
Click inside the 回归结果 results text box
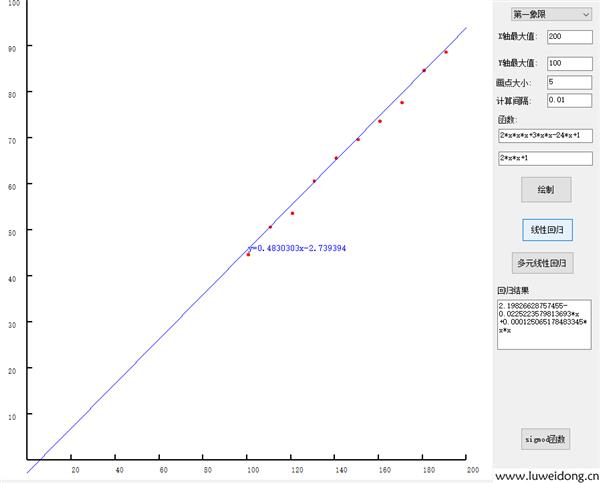[544, 324]
